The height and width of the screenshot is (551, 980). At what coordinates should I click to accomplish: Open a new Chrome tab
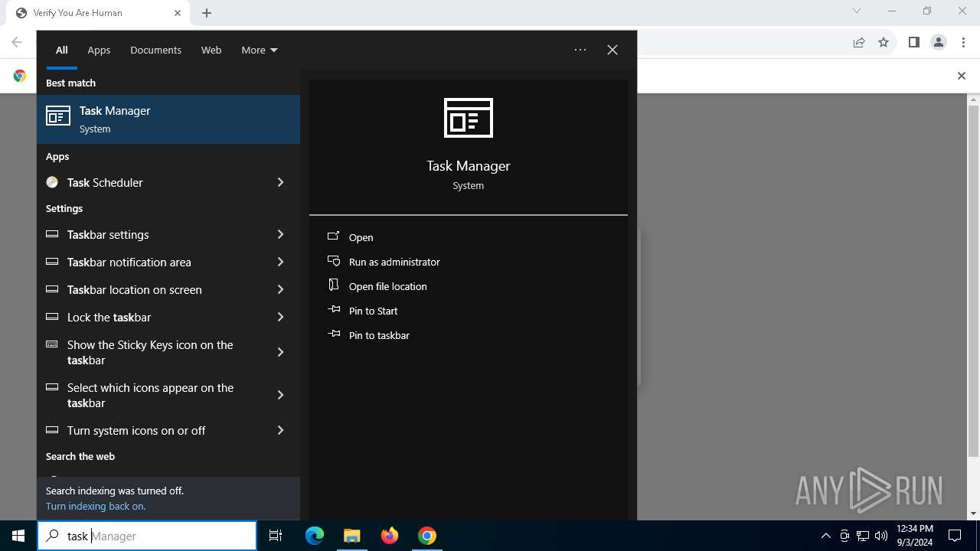[207, 13]
